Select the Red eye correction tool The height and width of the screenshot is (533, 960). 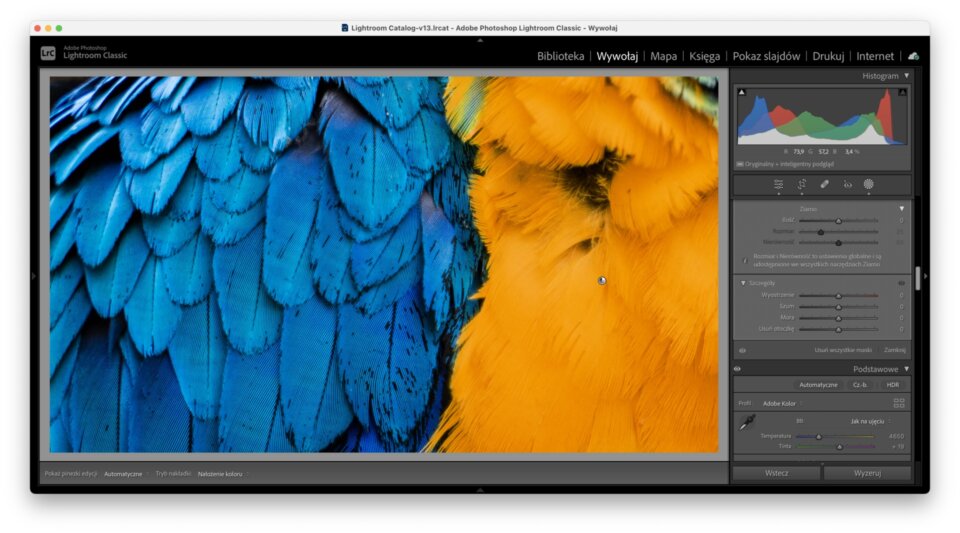pyautogui.click(x=848, y=184)
